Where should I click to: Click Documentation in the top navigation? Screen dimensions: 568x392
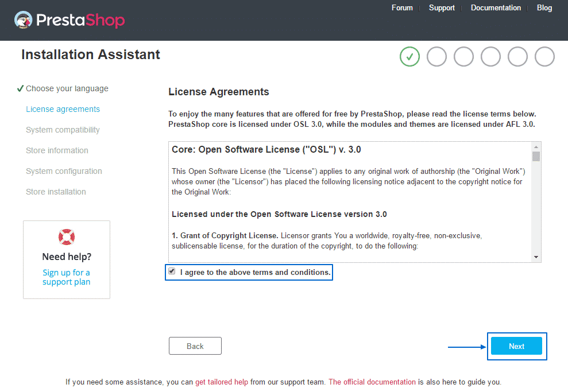pyautogui.click(x=496, y=7)
